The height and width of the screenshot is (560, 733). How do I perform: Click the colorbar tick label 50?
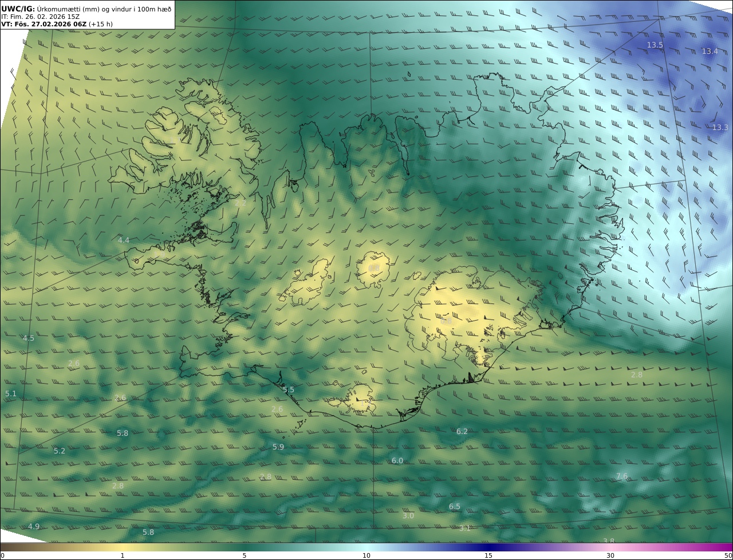[728, 555]
